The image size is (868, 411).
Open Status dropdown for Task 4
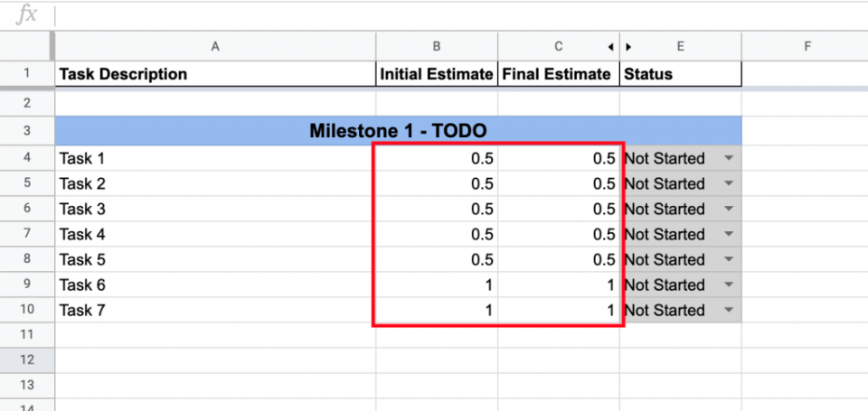tap(729, 235)
